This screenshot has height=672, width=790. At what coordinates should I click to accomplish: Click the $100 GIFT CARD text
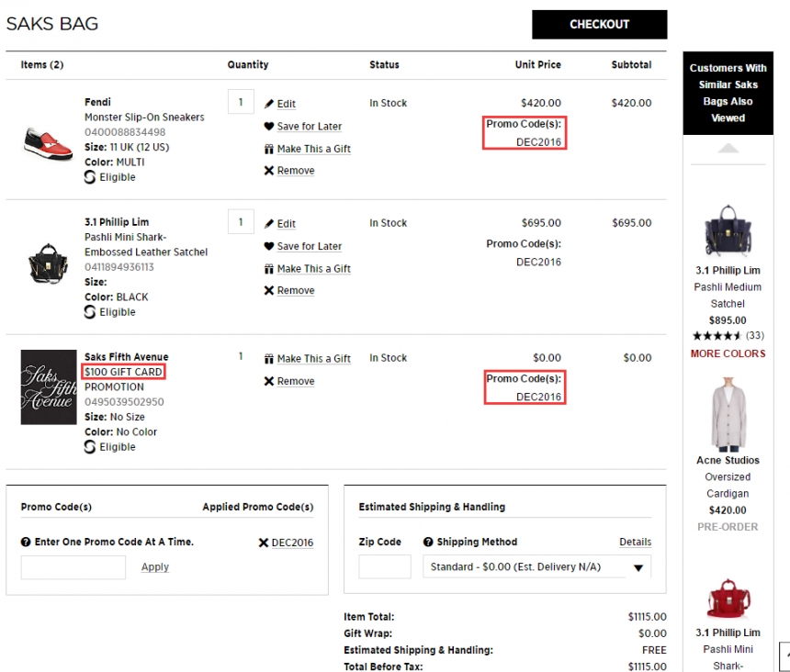(123, 372)
